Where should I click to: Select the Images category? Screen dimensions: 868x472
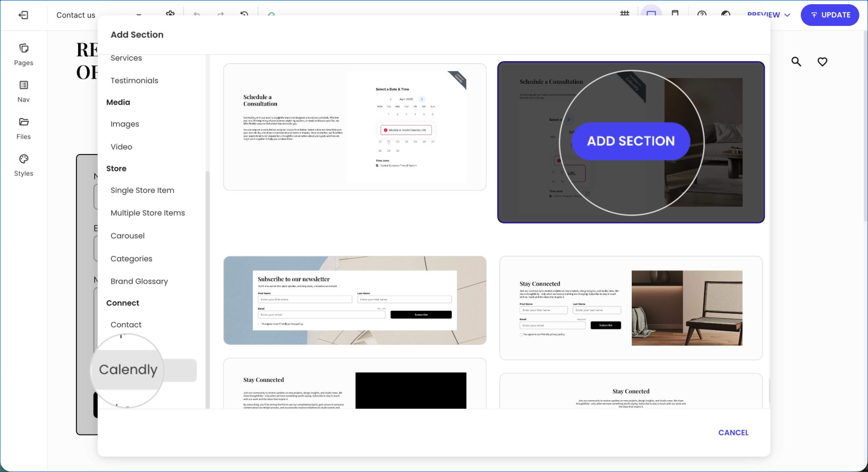click(125, 124)
